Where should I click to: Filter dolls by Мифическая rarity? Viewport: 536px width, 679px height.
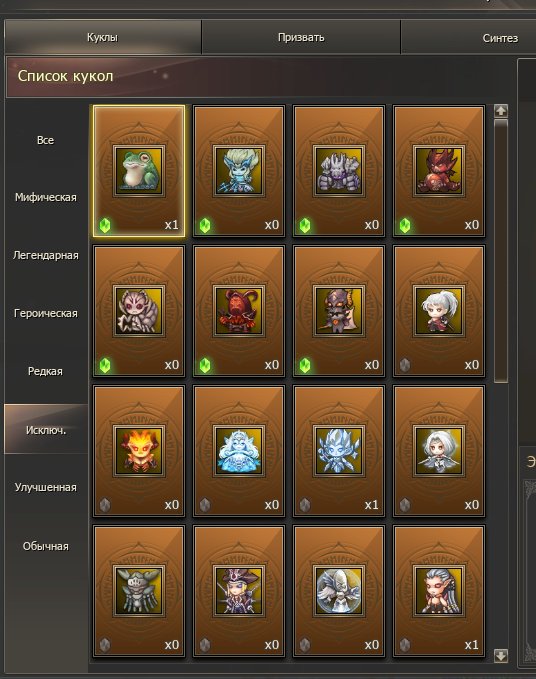[46, 197]
